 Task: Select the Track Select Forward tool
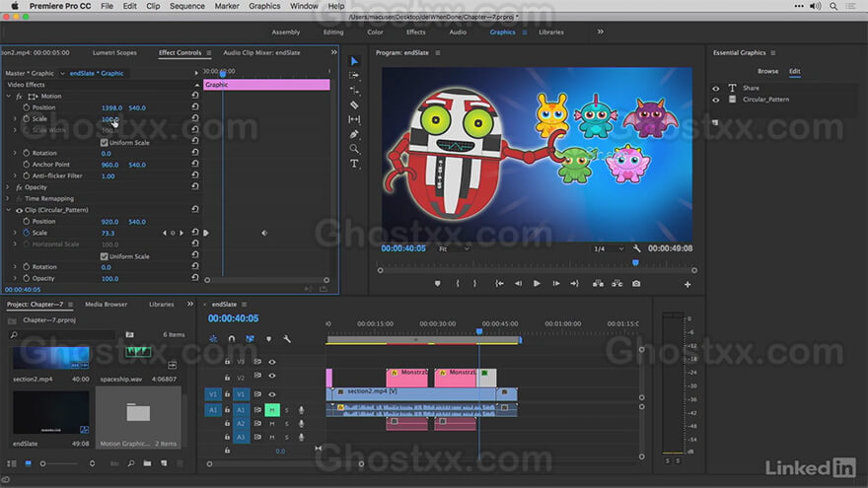click(354, 75)
